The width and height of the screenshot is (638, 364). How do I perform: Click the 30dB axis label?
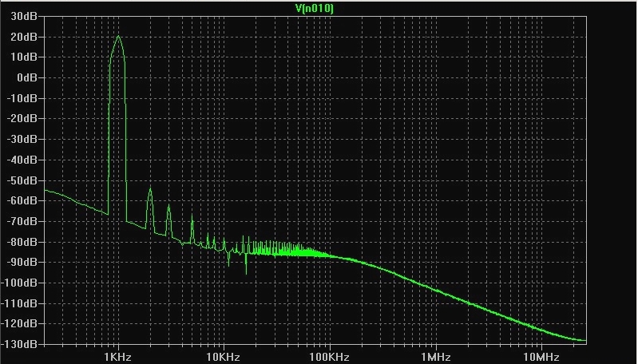(x=24, y=16)
